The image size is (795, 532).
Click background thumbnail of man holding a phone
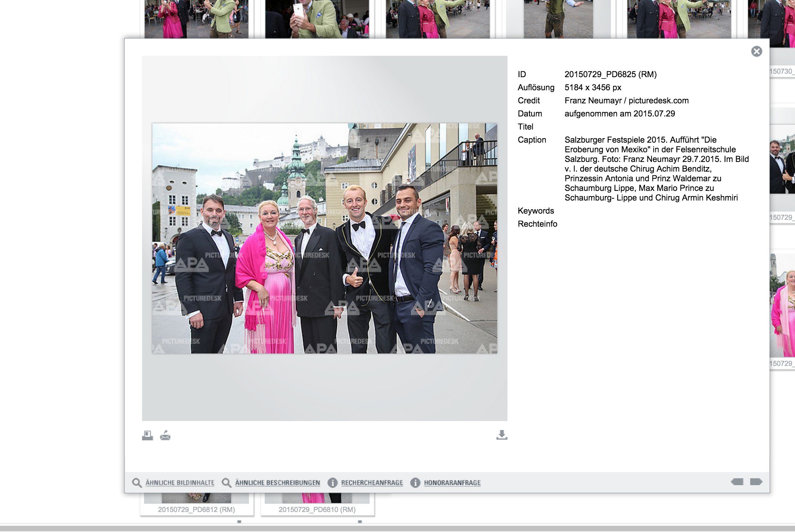coord(317,19)
